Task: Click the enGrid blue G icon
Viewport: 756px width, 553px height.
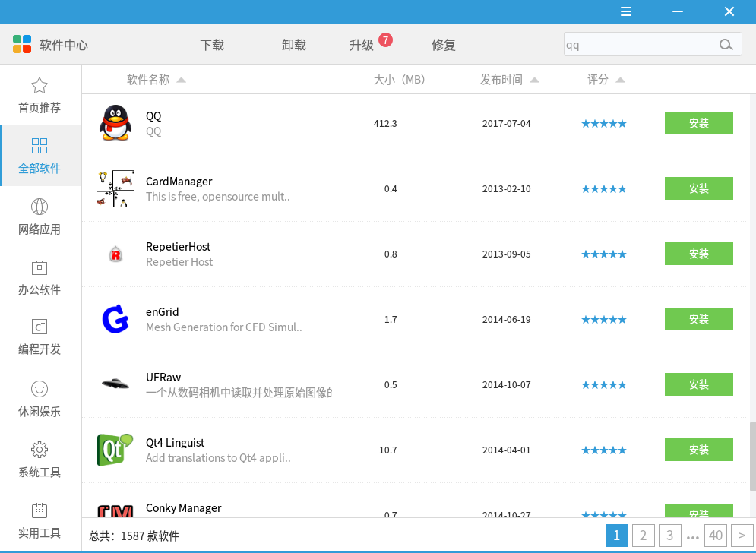Action: [115, 319]
